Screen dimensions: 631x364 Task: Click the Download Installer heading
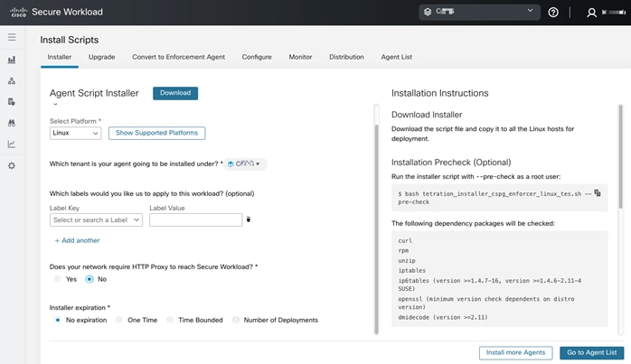pyautogui.click(x=427, y=115)
